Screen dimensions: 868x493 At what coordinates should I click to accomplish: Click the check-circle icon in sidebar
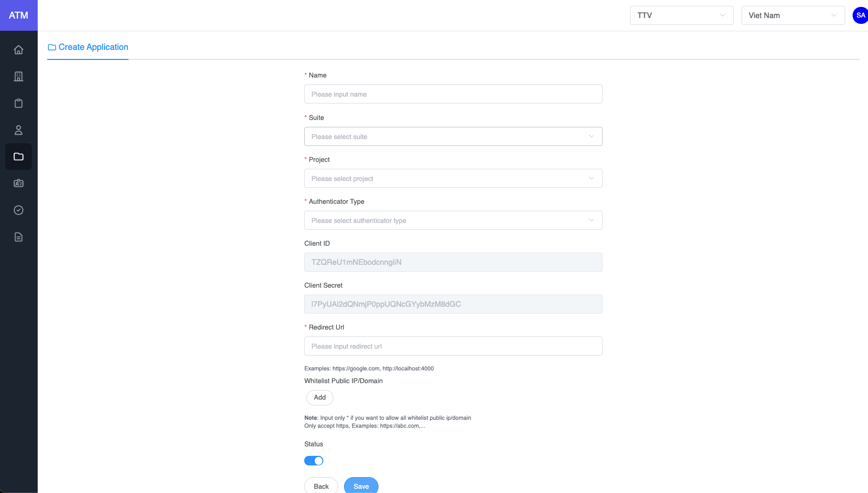[19, 210]
